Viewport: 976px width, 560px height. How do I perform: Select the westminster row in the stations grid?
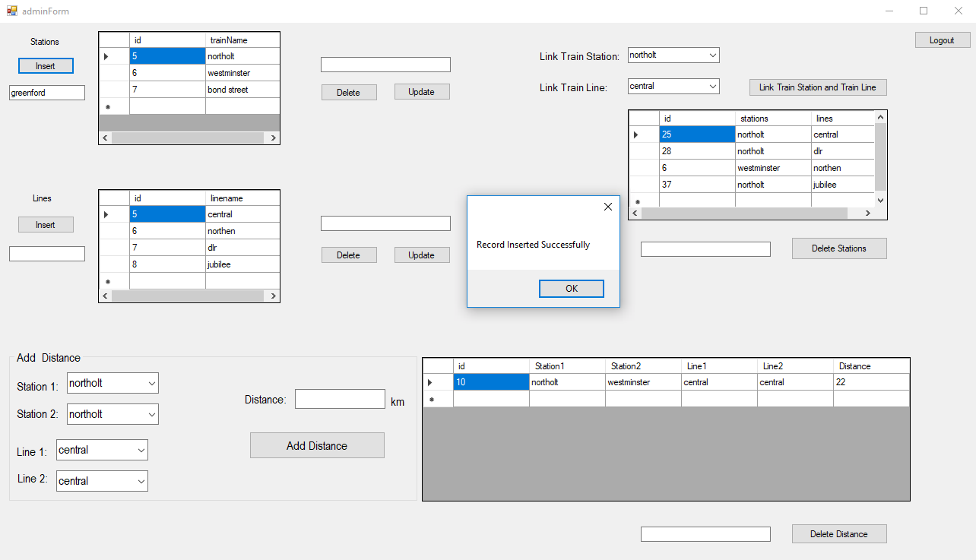point(228,73)
